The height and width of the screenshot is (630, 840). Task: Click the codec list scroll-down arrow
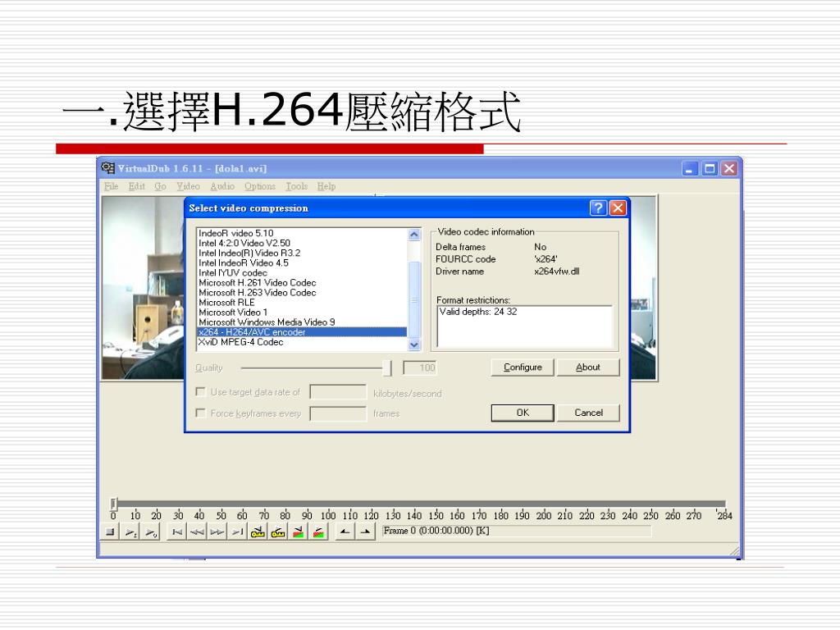coord(414,345)
